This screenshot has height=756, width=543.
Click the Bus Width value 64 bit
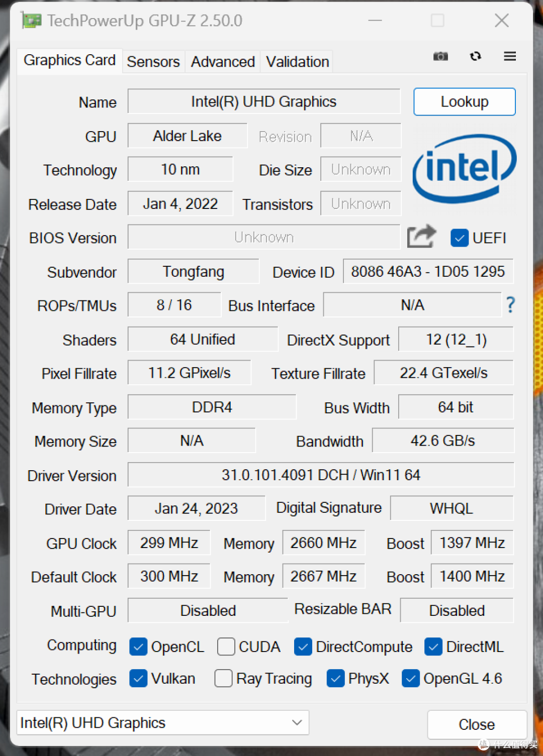456,407
